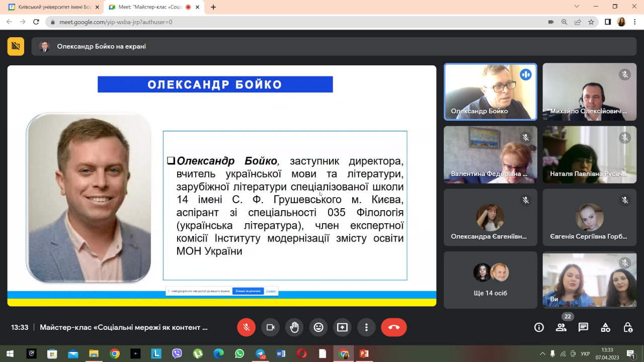The height and width of the screenshot is (362, 644).
Task: Open PowerPoint from the Windows taskbar
Action: click(364, 354)
